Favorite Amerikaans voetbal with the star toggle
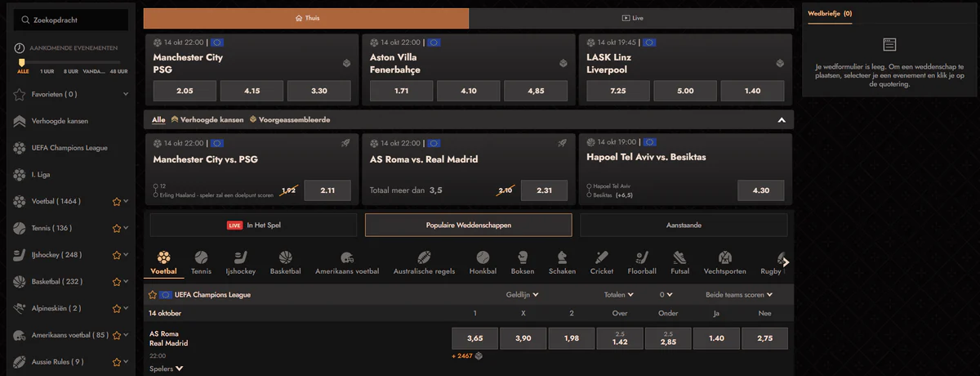 click(x=117, y=335)
